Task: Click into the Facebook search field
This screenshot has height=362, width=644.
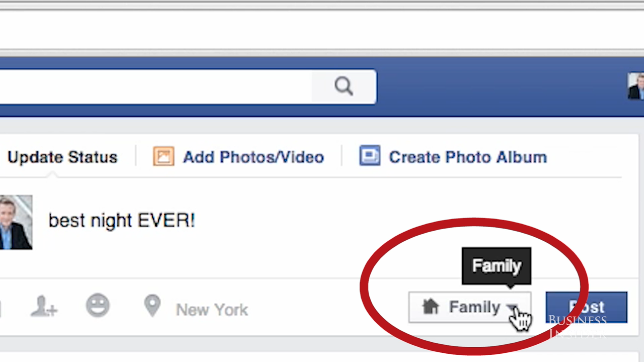Action: [156, 87]
